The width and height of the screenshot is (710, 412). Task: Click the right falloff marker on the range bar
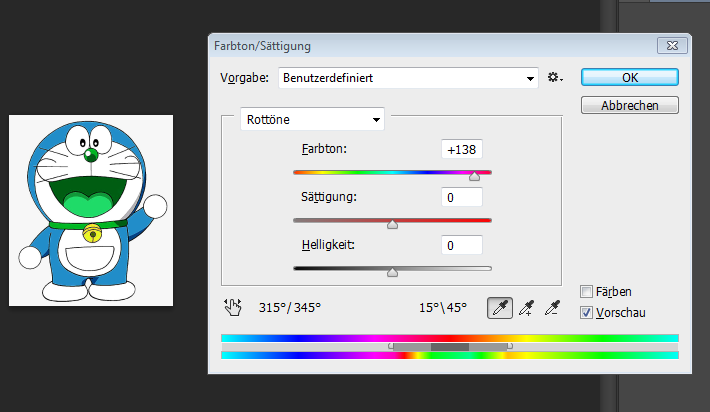pos(509,346)
